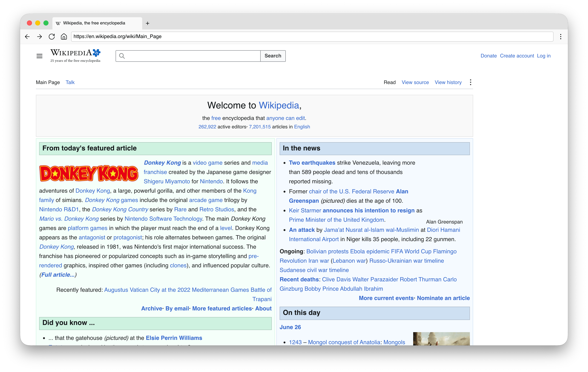
Task: Reload the page with the refresh icon
Action: [52, 37]
